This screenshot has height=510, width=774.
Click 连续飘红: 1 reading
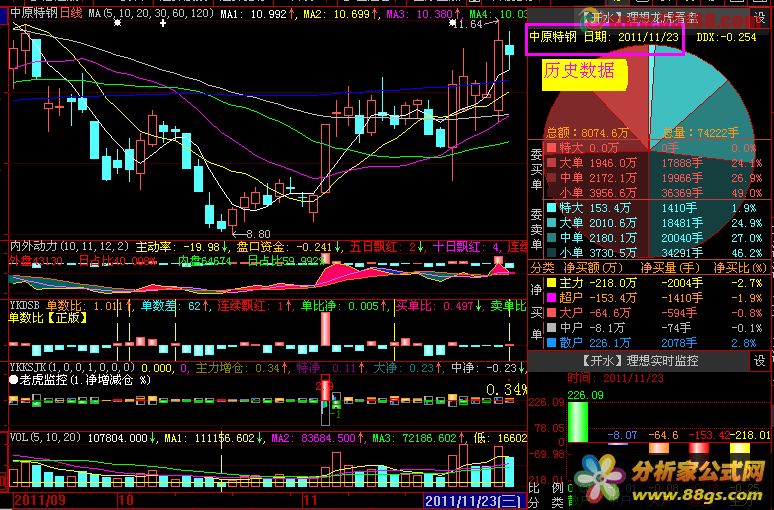coord(255,306)
